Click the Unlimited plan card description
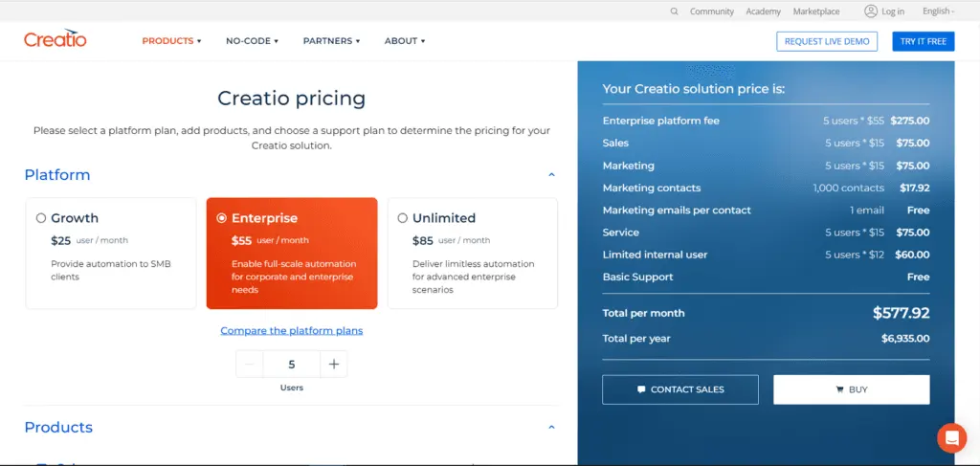Image resolution: width=980 pixels, height=466 pixels. [x=473, y=277]
